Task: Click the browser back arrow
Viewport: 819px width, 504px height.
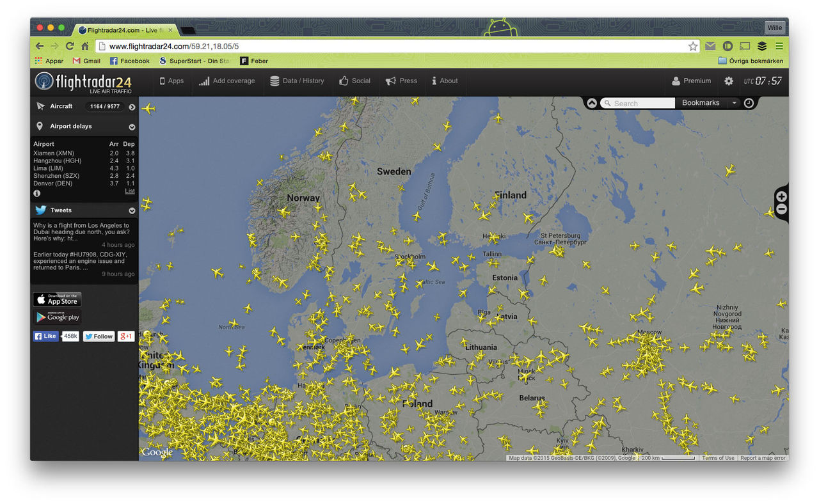Action: (x=40, y=46)
